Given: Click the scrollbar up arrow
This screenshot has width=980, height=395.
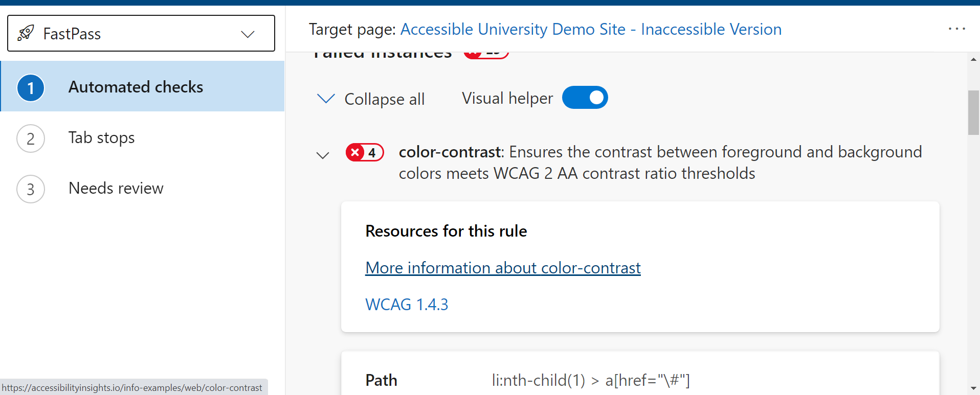Looking at the screenshot, I should coord(972,59).
